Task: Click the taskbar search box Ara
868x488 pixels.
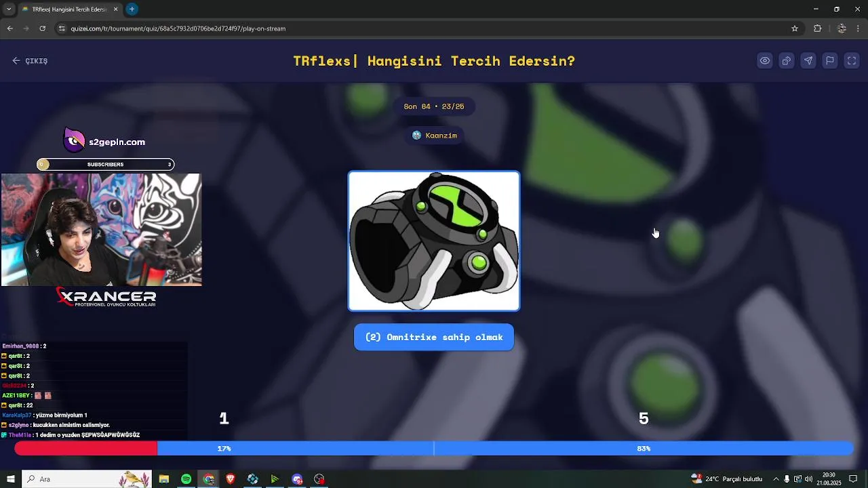Action: (x=87, y=479)
